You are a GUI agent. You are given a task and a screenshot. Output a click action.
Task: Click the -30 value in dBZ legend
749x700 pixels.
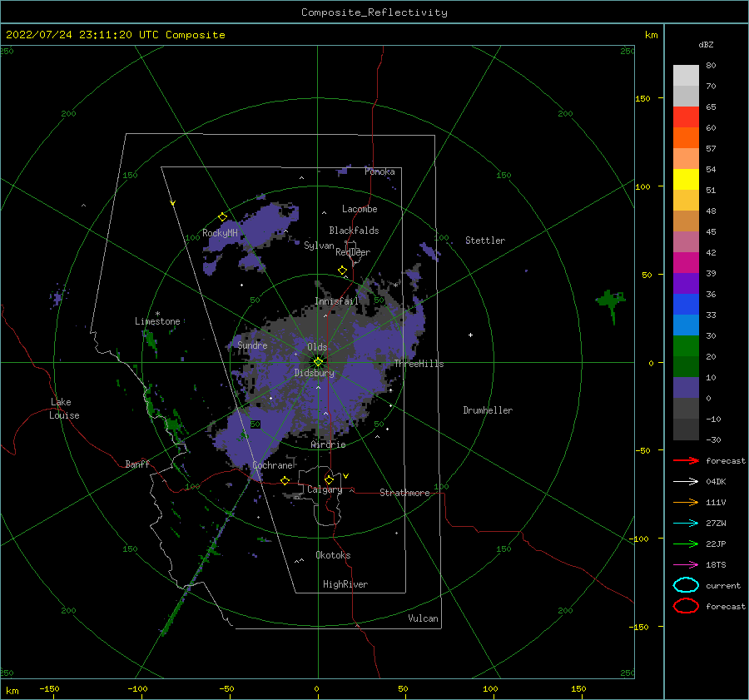[713, 439]
